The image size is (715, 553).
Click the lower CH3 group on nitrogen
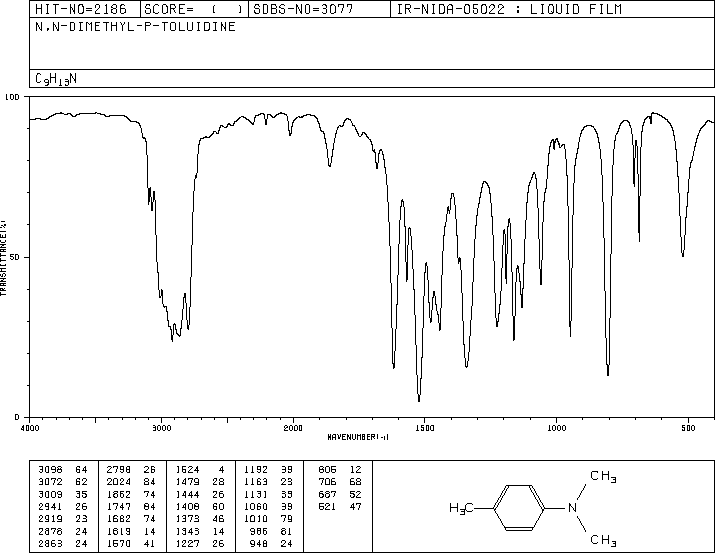pos(603,541)
